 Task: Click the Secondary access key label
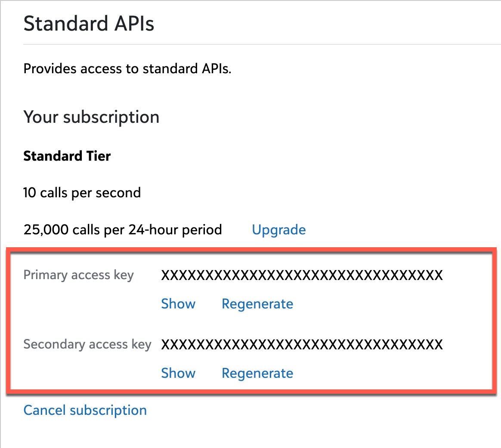pos(87,345)
